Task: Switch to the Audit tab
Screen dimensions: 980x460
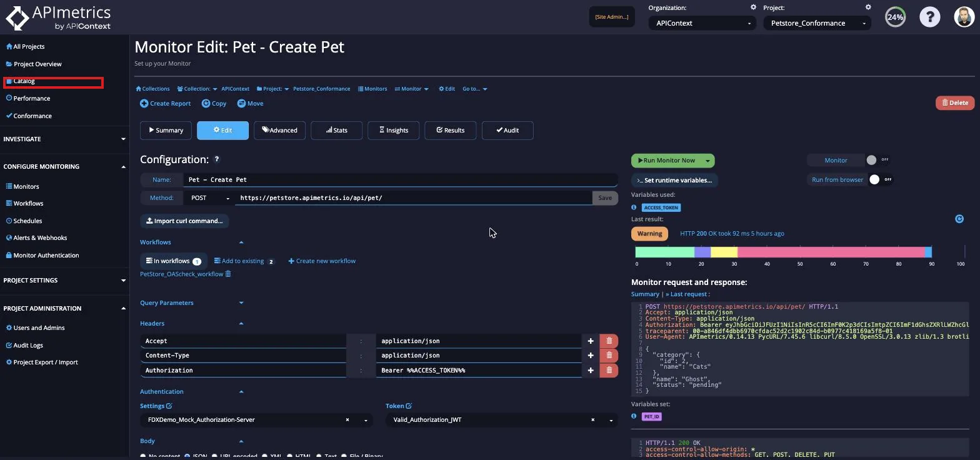Action: (x=507, y=130)
